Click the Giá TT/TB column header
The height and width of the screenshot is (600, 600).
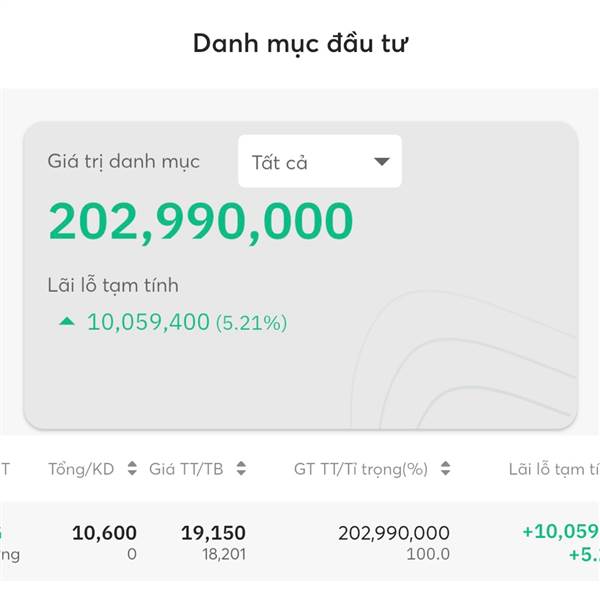coord(186,469)
